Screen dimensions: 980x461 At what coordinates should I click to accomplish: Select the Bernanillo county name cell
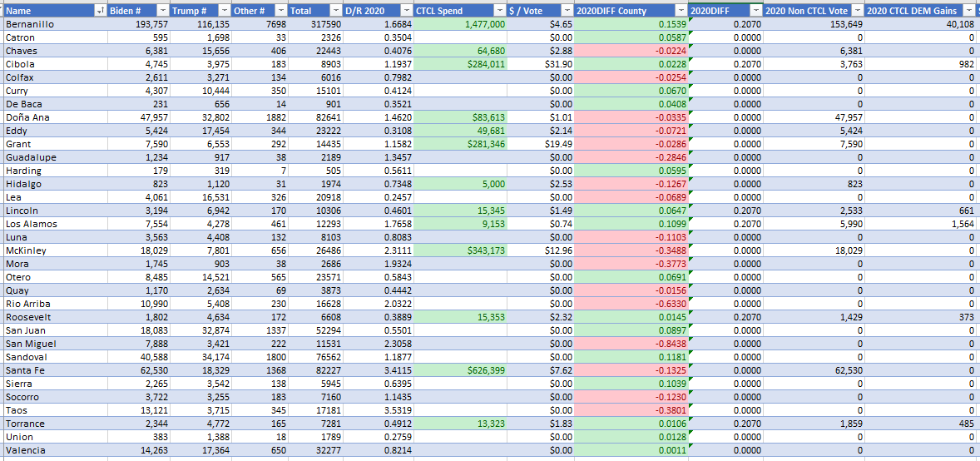point(55,24)
